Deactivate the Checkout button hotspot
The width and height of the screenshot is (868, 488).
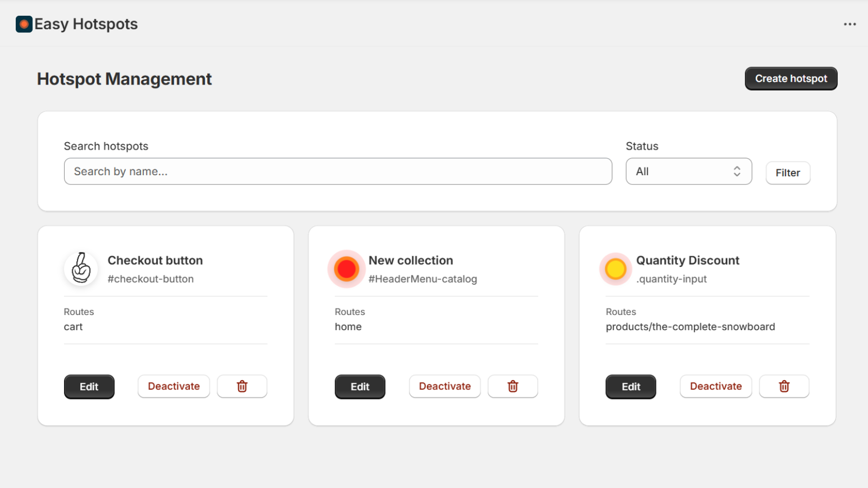coord(174,387)
